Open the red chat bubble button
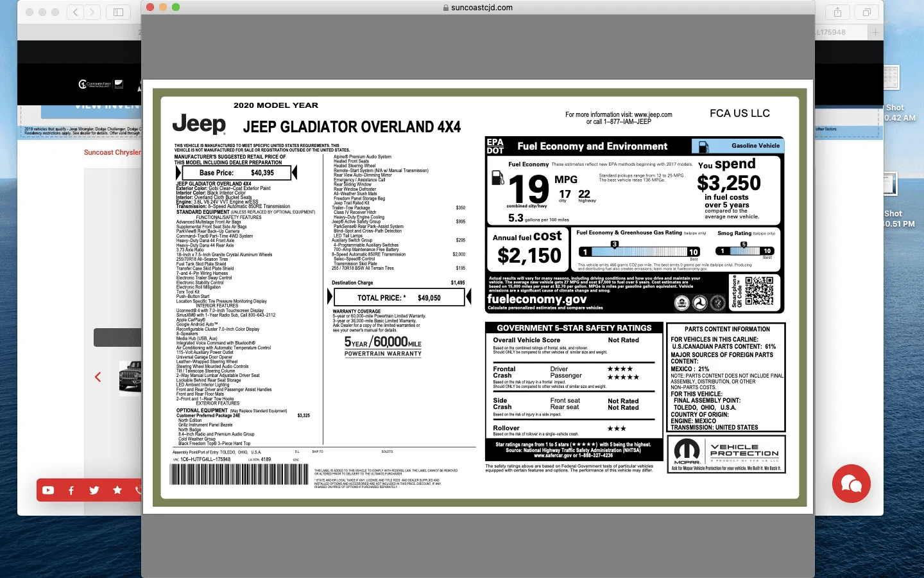 851,484
